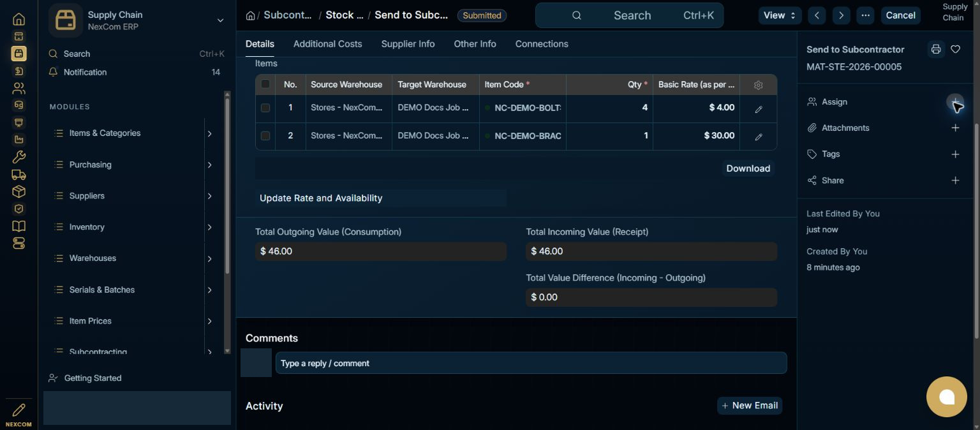Tick the select-all items checkbox
The width and height of the screenshot is (980, 430).
tap(265, 84)
